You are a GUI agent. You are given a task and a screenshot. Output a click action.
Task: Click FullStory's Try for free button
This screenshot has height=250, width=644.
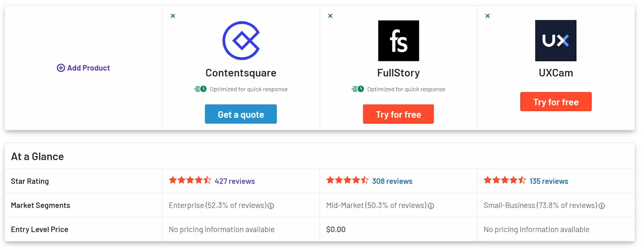(x=398, y=114)
